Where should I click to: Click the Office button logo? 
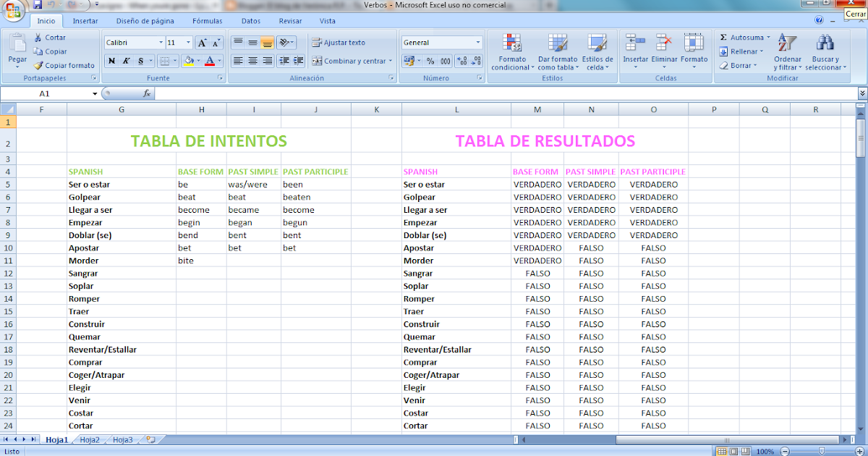point(13,9)
